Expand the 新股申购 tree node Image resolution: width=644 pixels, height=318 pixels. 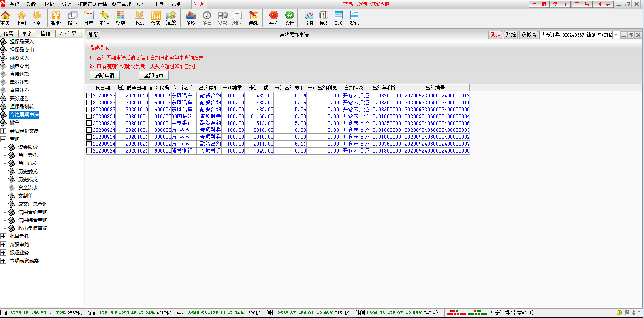point(3,245)
